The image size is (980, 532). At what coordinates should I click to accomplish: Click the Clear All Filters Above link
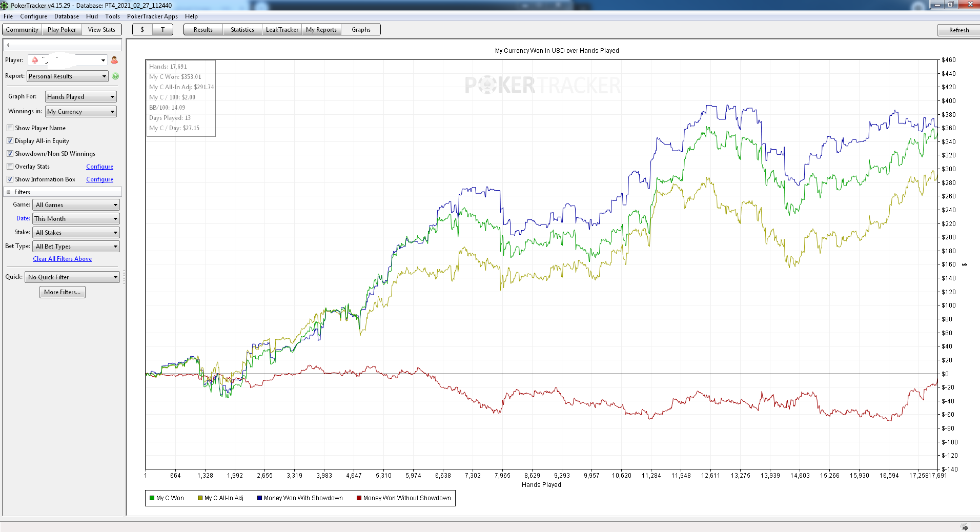point(63,259)
